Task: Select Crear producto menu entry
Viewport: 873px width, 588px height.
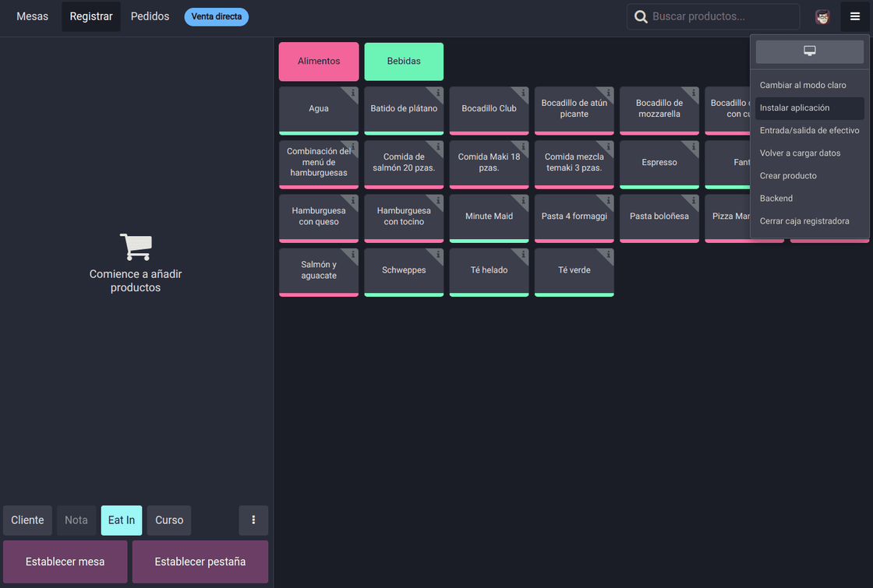Action: coord(810,176)
